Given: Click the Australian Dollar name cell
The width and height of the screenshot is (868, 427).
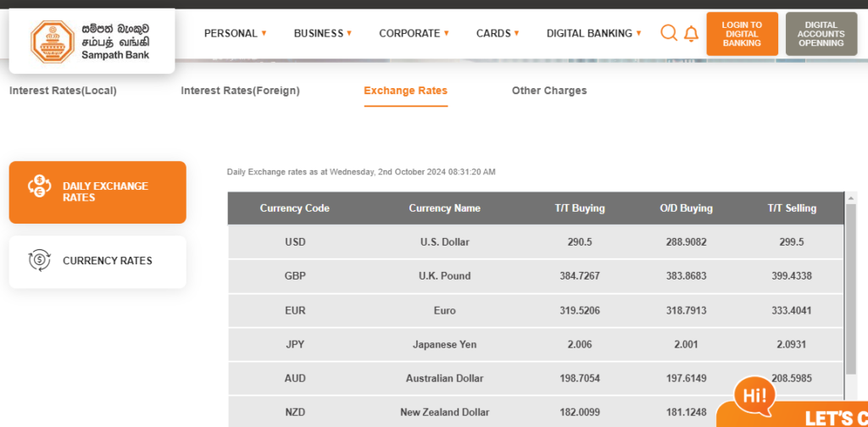Looking at the screenshot, I should (444, 379).
